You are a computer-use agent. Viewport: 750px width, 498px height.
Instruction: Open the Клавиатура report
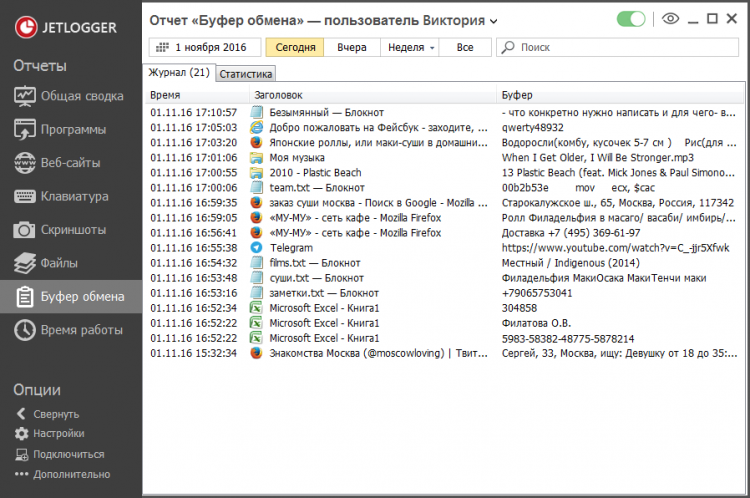[71, 196]
